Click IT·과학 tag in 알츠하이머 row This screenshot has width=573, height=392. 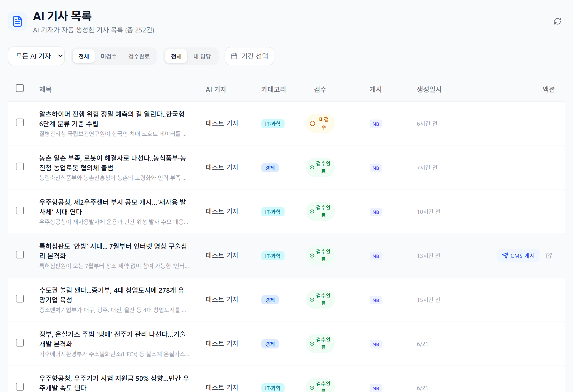(273, 123)
